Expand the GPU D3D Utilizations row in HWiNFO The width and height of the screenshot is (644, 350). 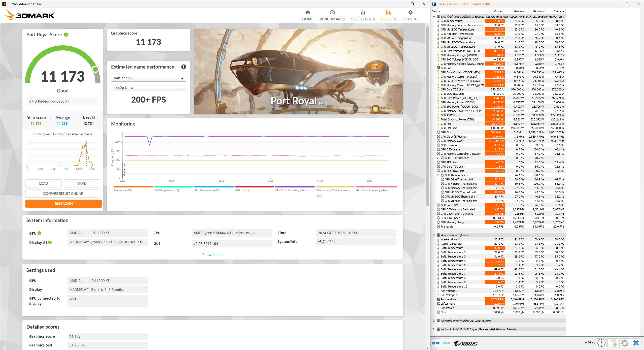(438, 158)
